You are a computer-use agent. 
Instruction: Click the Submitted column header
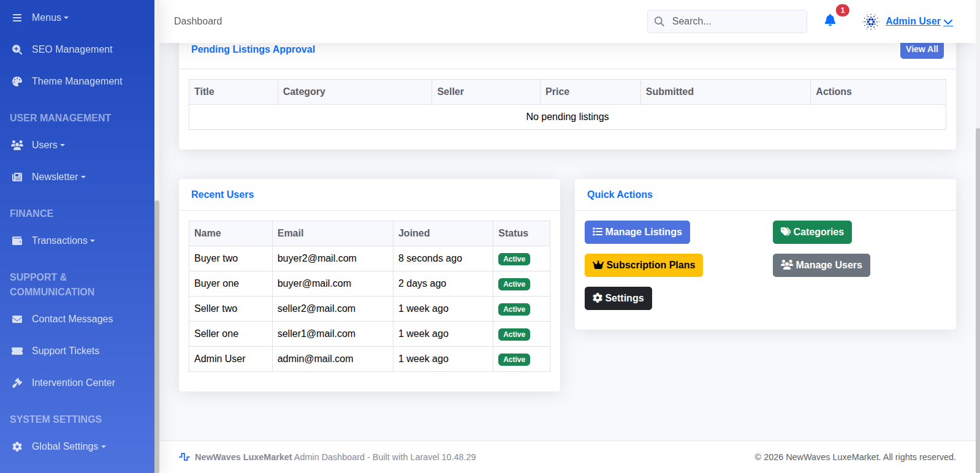click(x=726, y=92)
